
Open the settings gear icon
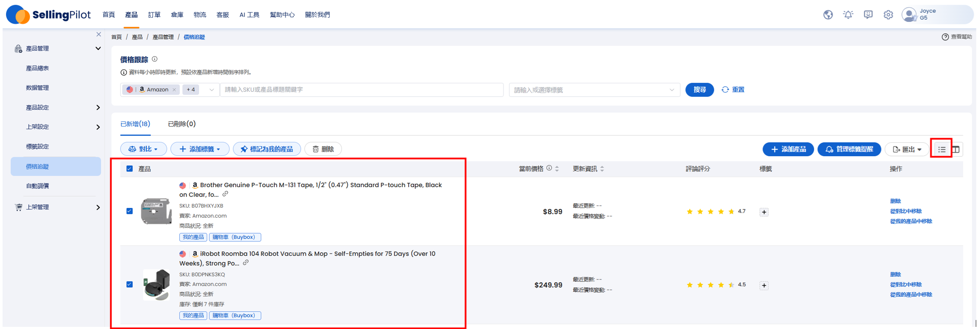[888, 15]
